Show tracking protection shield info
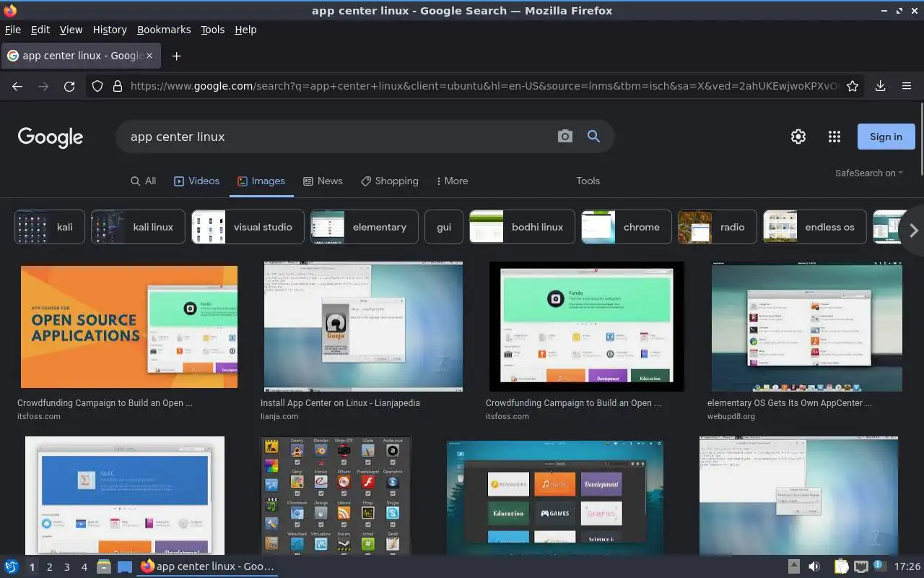The image size is (924, 578). [x=97, y=86]
